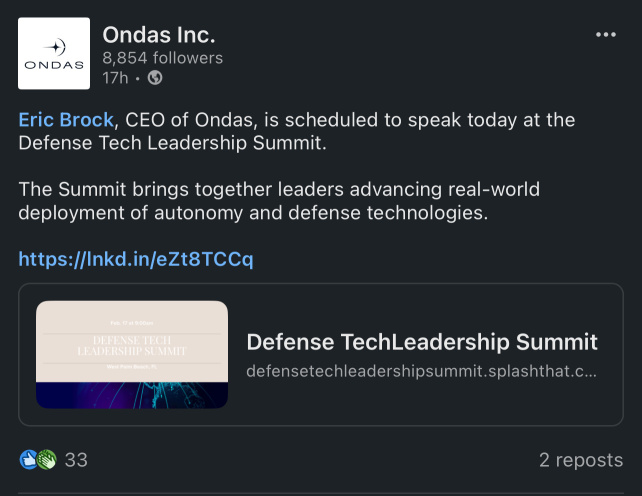Screen dimensions: 642x496
Task: Open the Eric Brock profile mention
Action: click(x=66, y=120)
